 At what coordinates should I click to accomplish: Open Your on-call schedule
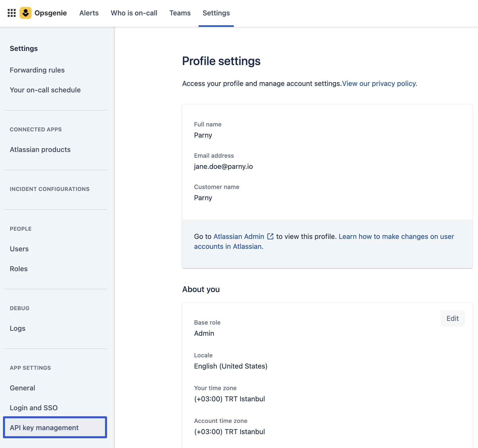coord(45,90)
